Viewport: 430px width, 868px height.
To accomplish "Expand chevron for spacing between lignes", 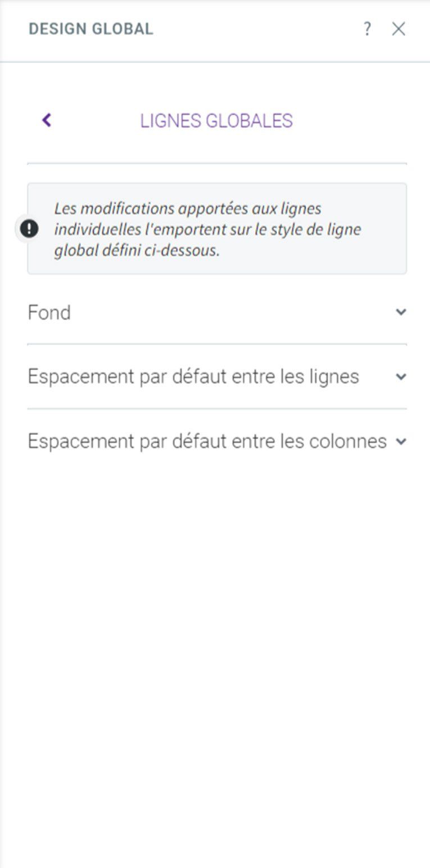I will coord(401,377).
